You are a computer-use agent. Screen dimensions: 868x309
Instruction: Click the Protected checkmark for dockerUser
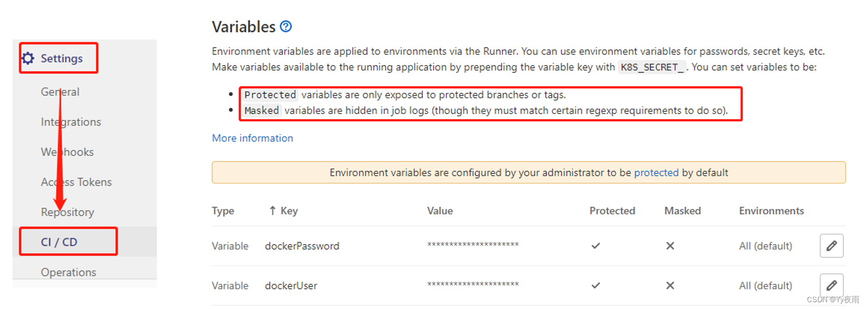click(x=595, y=285)
